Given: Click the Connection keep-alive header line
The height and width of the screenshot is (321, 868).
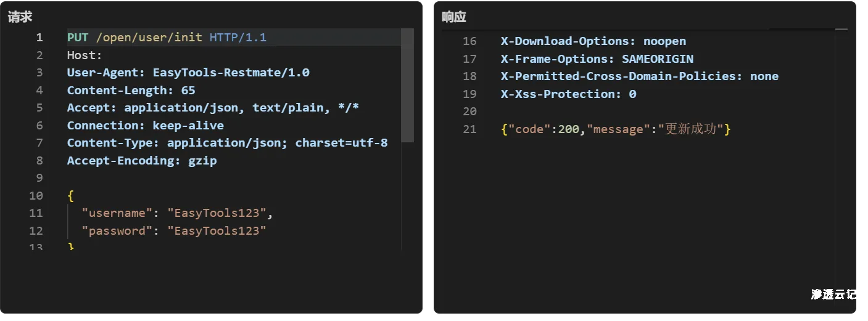Looking at the screenshot, I should pos(145,126).
